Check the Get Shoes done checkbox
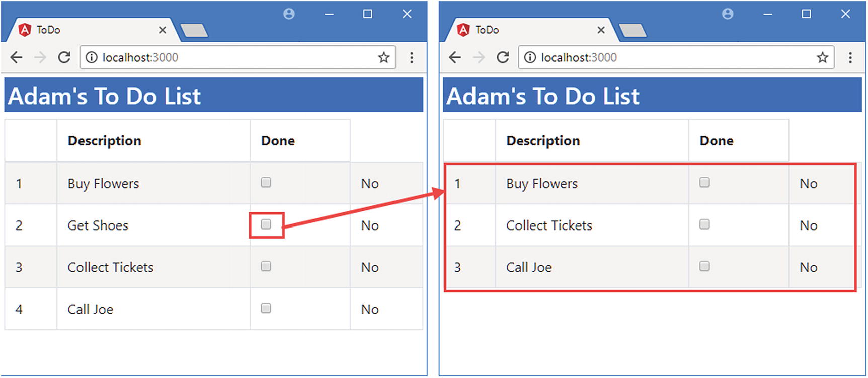 pyautogui.click(x=266, y=224)
